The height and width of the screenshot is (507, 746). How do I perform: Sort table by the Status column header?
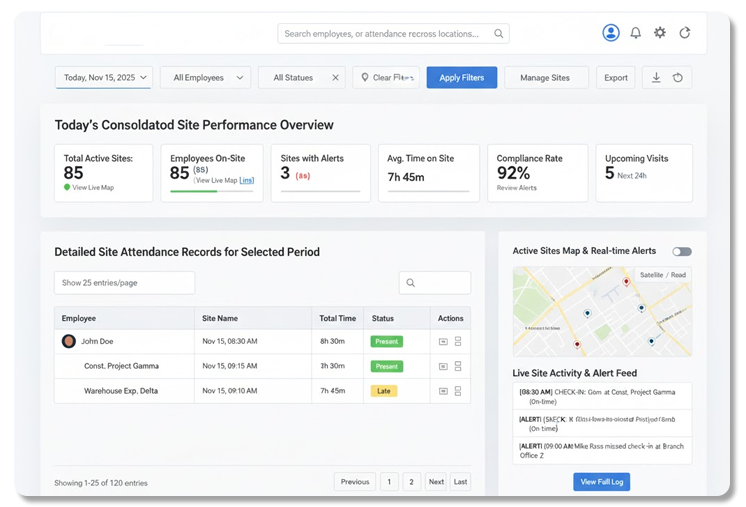(x=384, y=318)
